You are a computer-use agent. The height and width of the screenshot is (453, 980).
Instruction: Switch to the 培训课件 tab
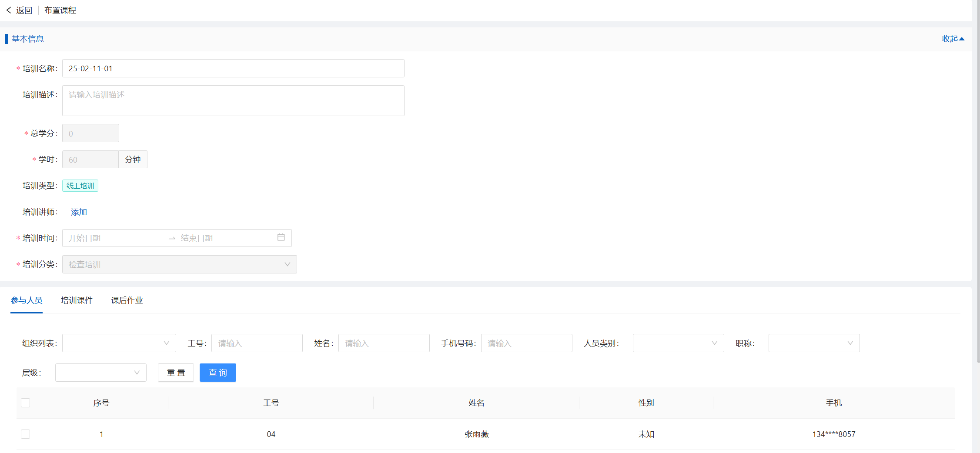coord(77,300)
